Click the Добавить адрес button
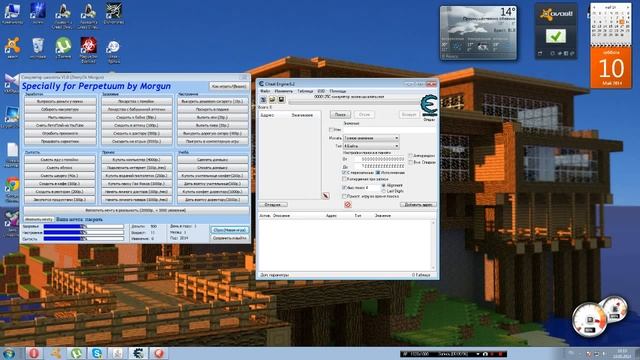 pos(418,204)
